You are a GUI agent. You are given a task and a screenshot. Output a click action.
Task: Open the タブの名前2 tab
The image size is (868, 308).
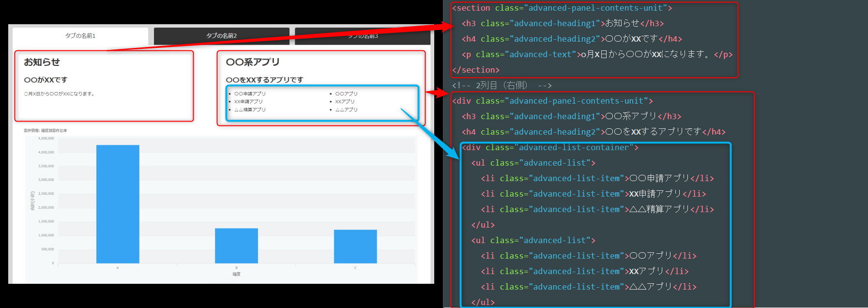pyautogui.click(x=222, y=36)
